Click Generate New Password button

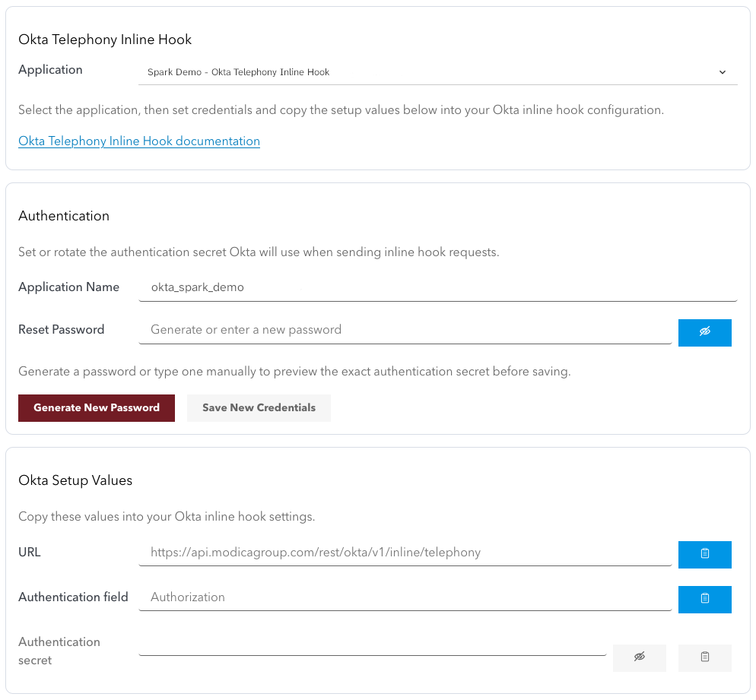[x=97, y=407]
